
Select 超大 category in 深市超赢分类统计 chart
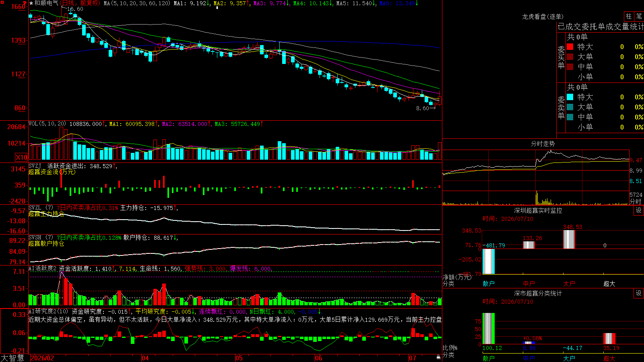pos(609,358)
